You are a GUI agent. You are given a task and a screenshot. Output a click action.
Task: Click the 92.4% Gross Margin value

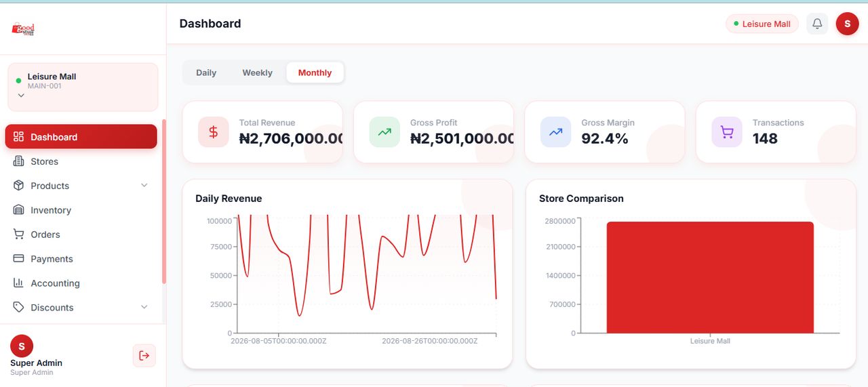pos(605,139)
